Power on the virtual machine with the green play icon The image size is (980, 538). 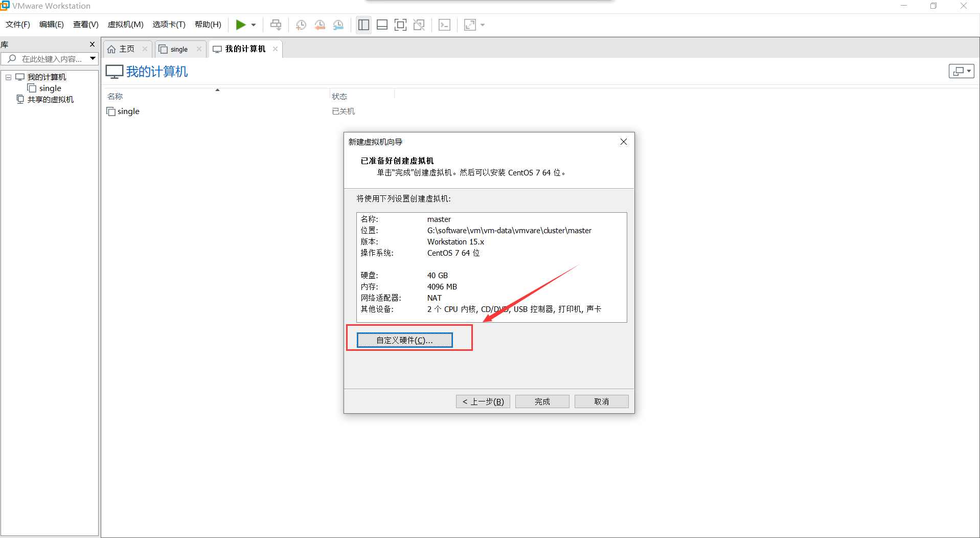(241, 25)
